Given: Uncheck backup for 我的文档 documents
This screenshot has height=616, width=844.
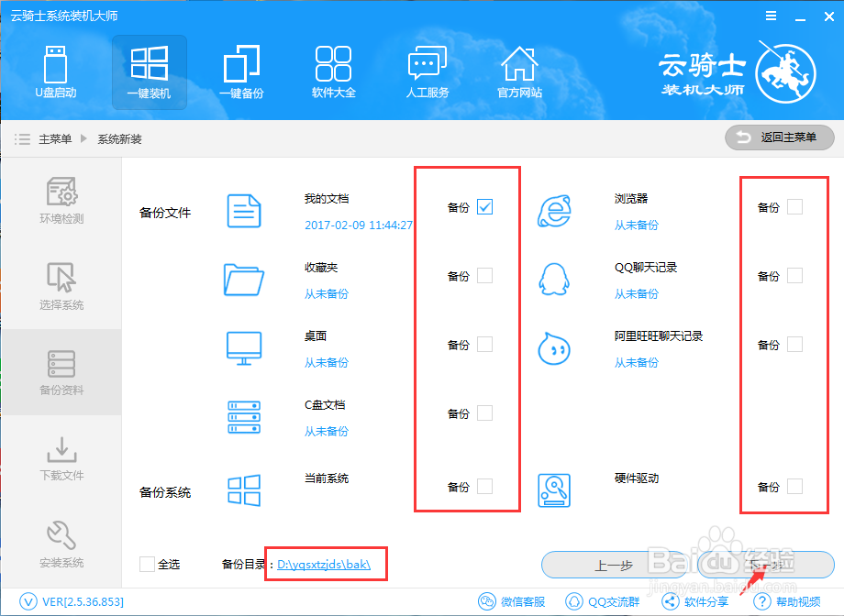Looking at the screenshot, I should (x=484, y=207).
